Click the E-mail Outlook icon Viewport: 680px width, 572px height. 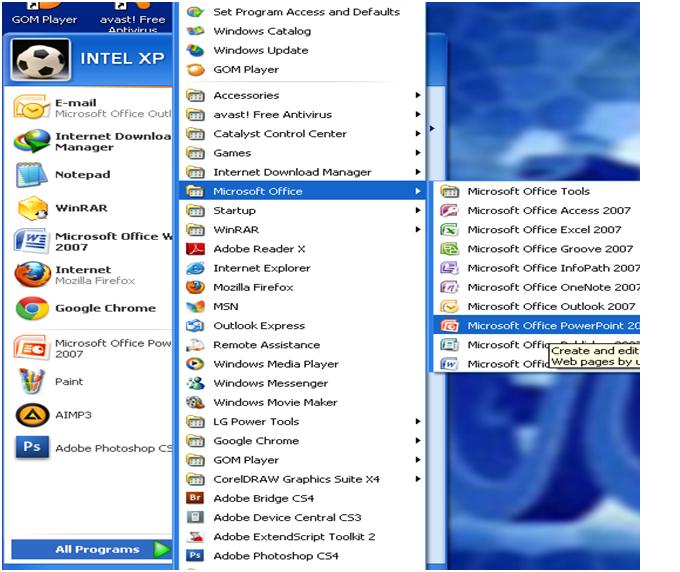point(31,108)
